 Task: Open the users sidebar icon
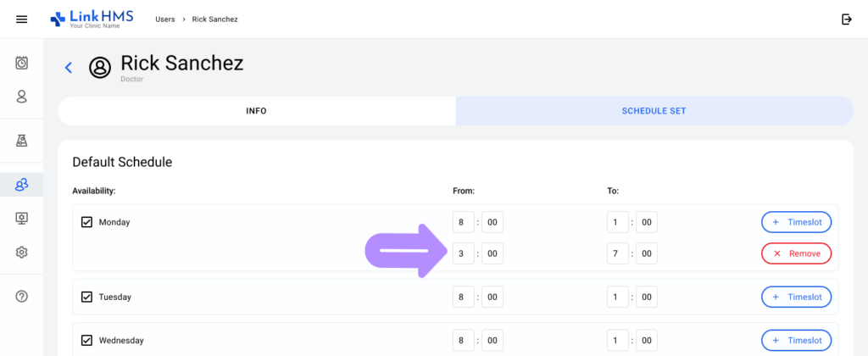click(x=21, y=185)
